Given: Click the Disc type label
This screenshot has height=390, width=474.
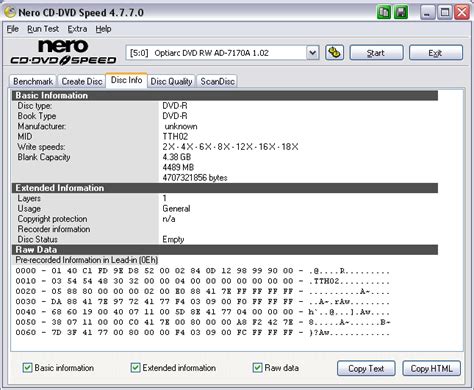Looking at the screenshot, I should [x=35, y=106].
